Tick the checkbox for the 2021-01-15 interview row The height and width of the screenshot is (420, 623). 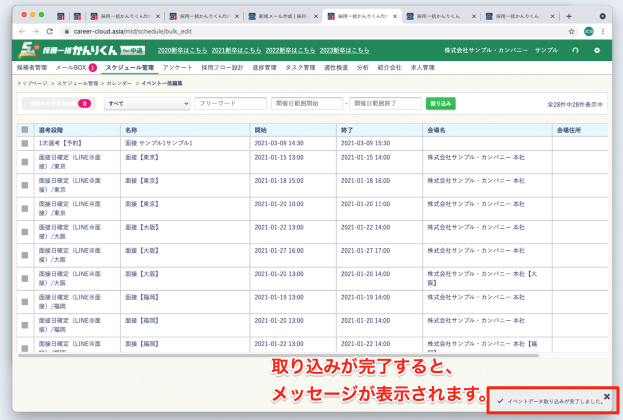click(25, 161)
